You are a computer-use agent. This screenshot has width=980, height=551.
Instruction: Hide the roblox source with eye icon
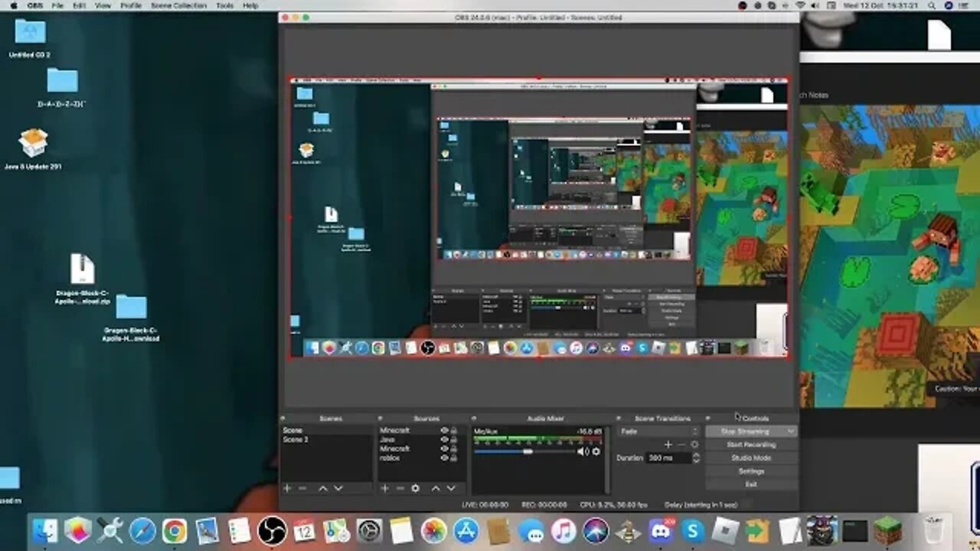(444, 458)
